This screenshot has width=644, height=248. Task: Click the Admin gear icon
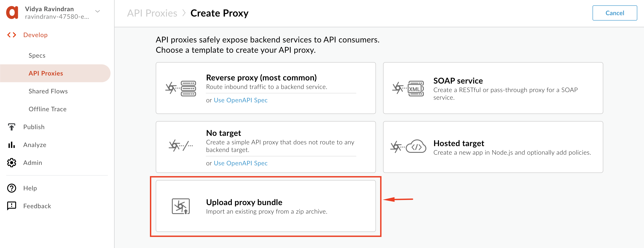(11, 163)
